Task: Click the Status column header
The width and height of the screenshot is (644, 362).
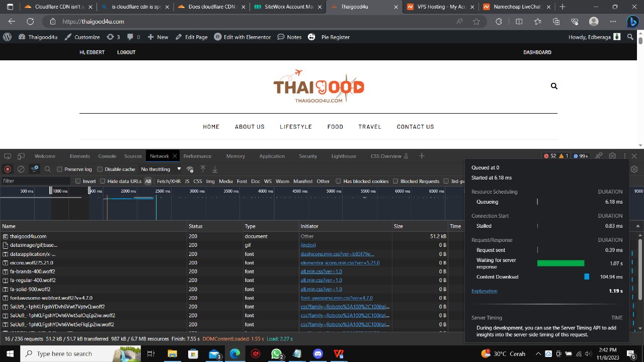Action: [215, 226]
